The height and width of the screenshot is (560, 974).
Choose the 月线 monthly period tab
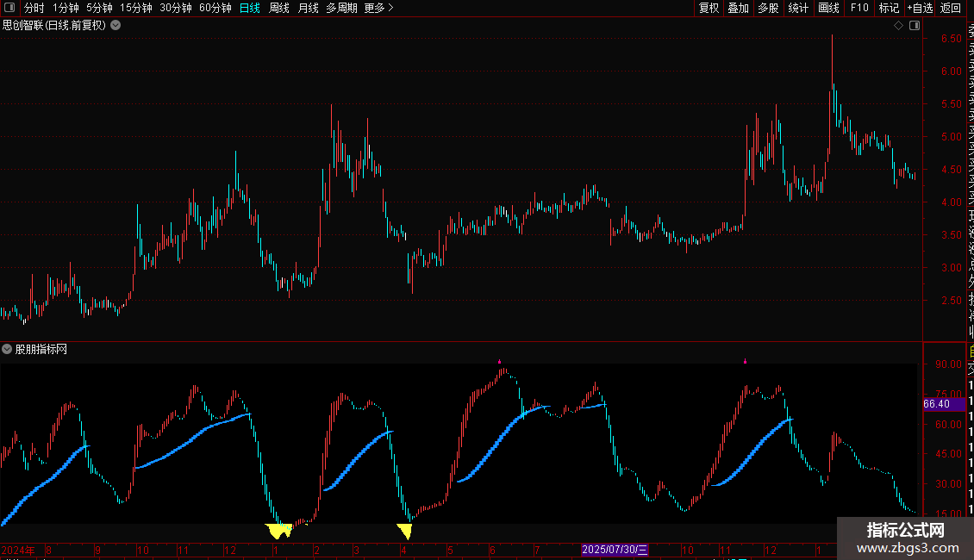coord(308,8)
